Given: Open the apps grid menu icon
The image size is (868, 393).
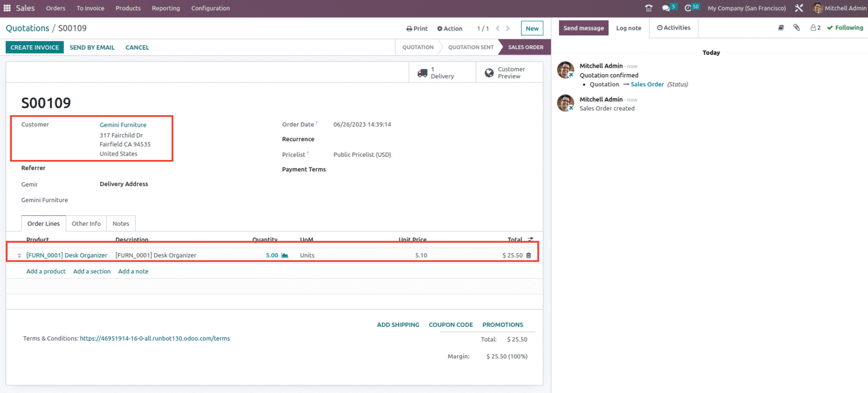Looking at the screenshot, I should point(7,8).
